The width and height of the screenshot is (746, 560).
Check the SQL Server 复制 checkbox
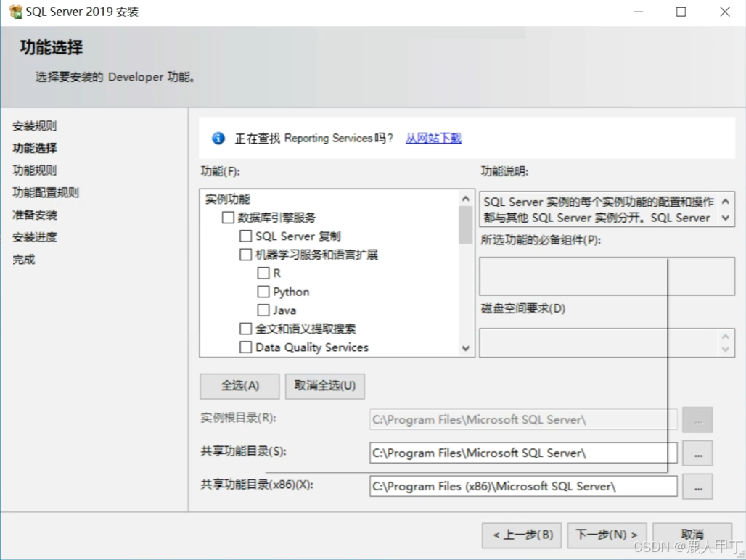coord(245,236)
